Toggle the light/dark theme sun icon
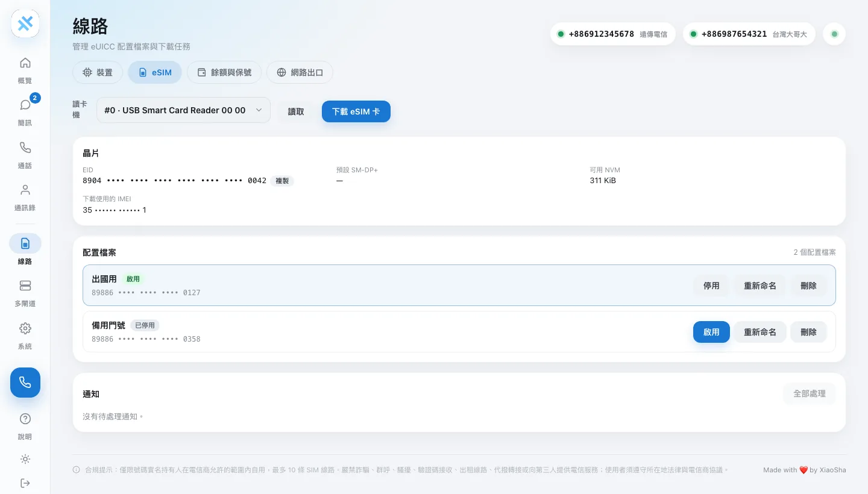 [x=25, y=459]
